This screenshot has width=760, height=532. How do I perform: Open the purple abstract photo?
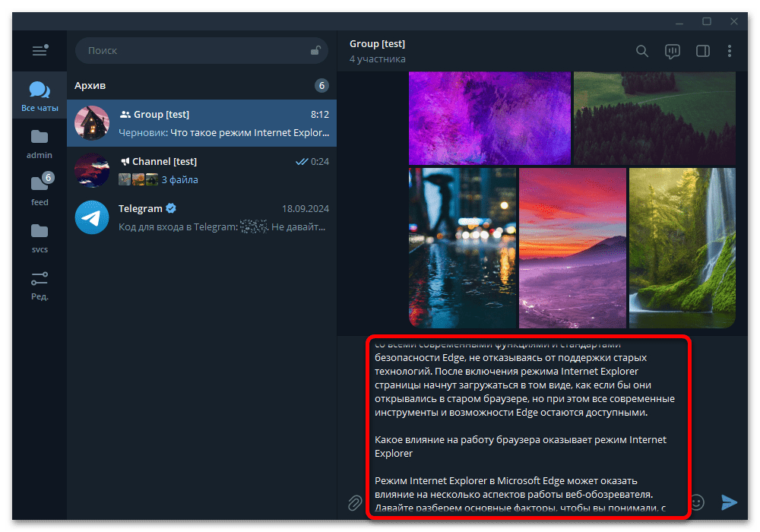[489, 119]
